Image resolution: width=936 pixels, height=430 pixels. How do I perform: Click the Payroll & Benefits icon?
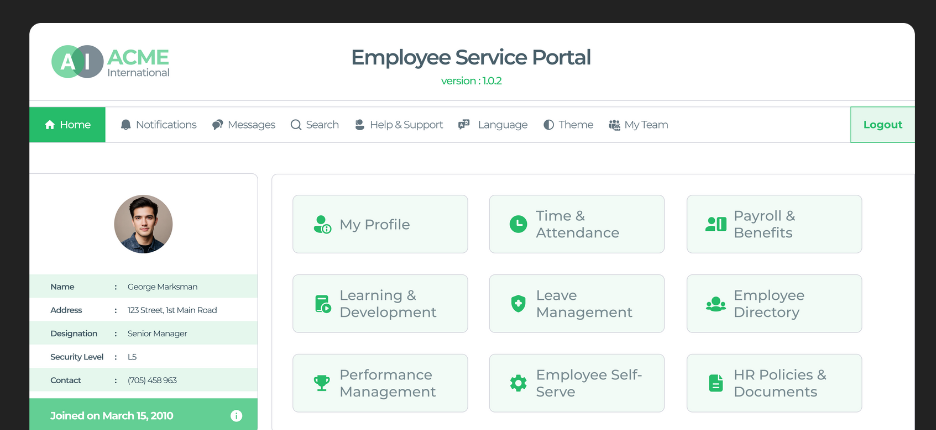715,225
